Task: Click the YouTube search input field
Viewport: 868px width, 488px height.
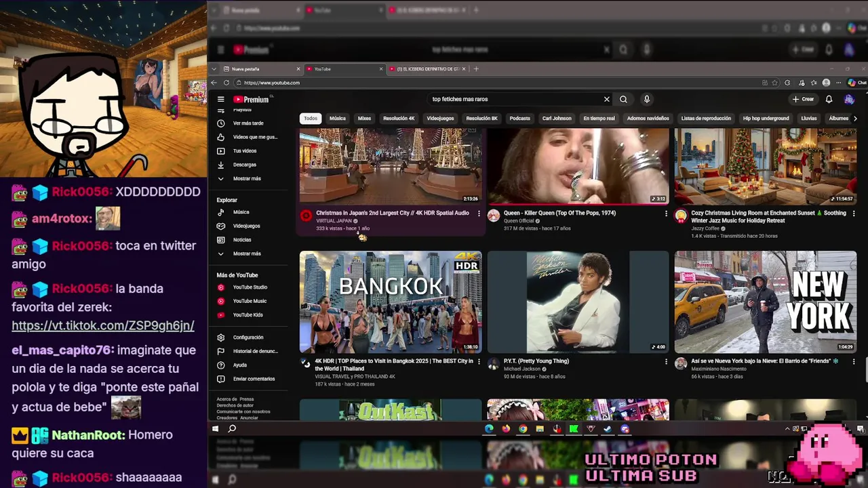Action: [x=515, y=99]
